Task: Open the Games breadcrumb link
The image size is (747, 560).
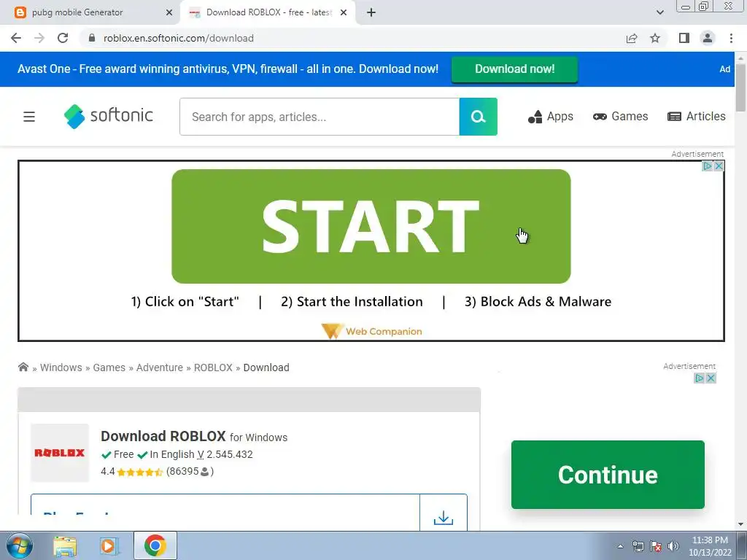Action: 109,367
